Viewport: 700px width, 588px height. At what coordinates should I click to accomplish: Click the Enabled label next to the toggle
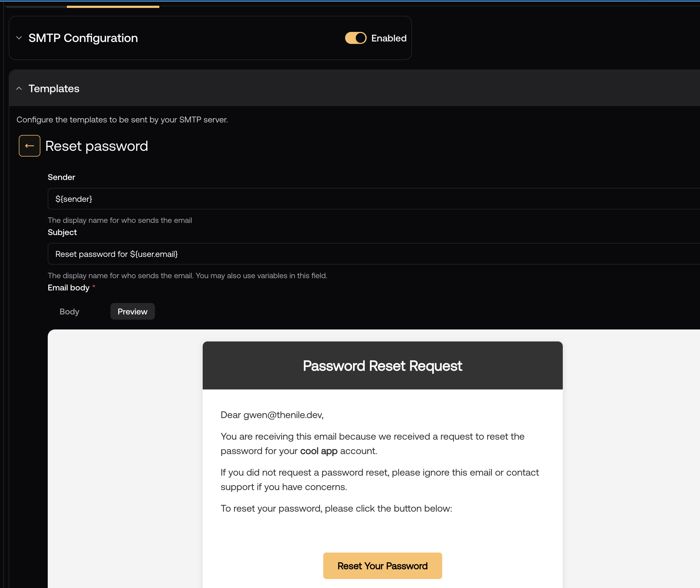tap(389, 38)
